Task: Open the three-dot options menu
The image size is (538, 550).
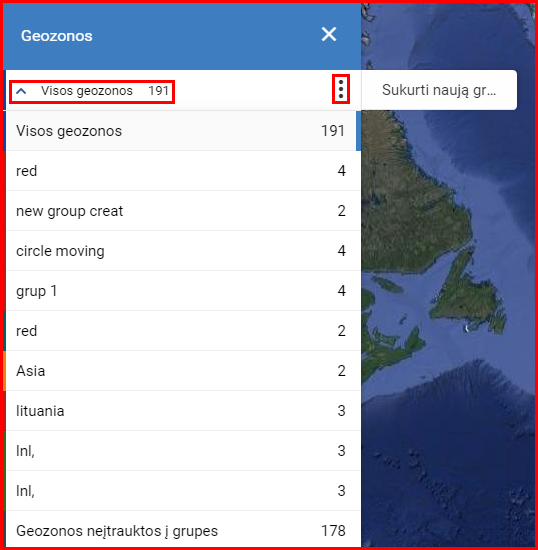Action: (341, 89)
